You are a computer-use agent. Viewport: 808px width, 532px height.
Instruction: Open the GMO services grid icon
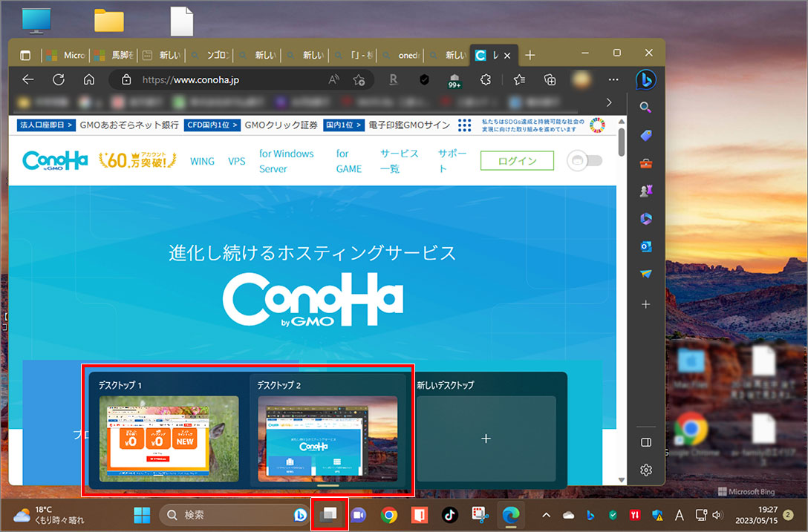click(465, 125)
